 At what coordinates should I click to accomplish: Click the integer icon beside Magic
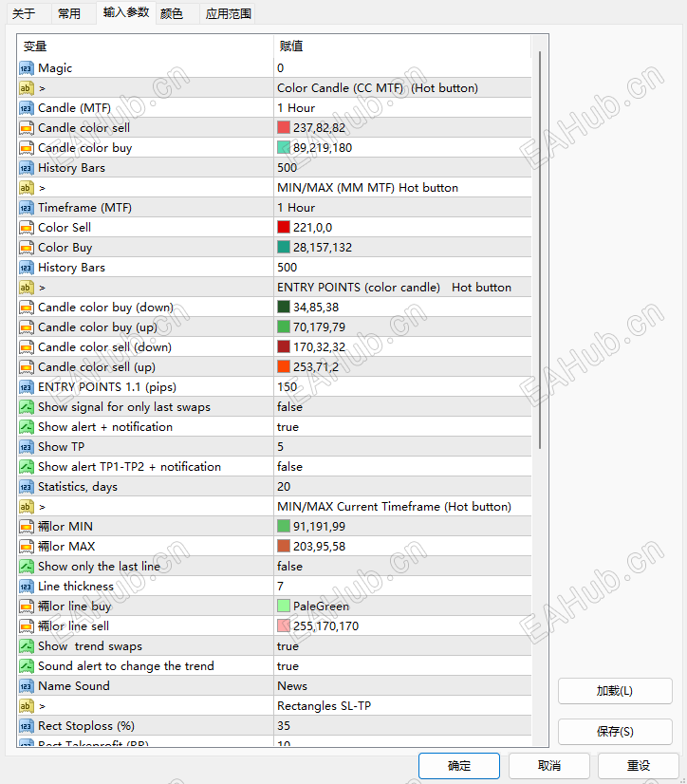click(x=27, y=68)
